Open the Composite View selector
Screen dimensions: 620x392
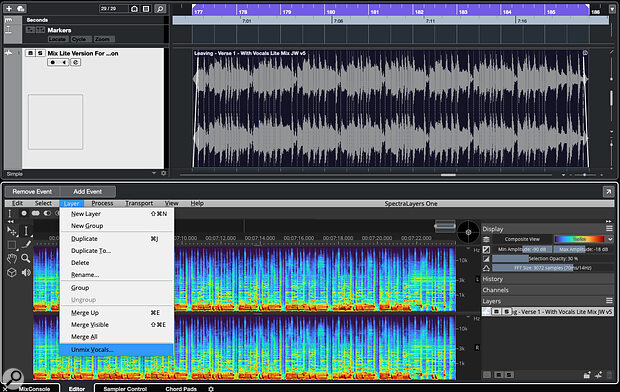[x=522, y=239]
